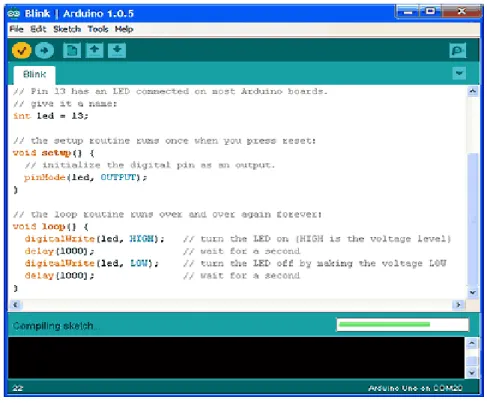Viewport: 487px width, 403px height.
Task: Open the Serial Monitor icon
Action: click(458, 51)
